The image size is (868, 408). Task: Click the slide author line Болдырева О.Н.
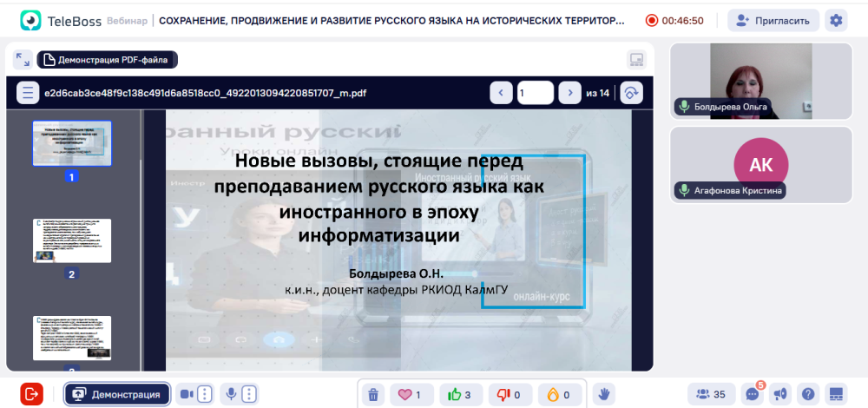click(397, 273)
